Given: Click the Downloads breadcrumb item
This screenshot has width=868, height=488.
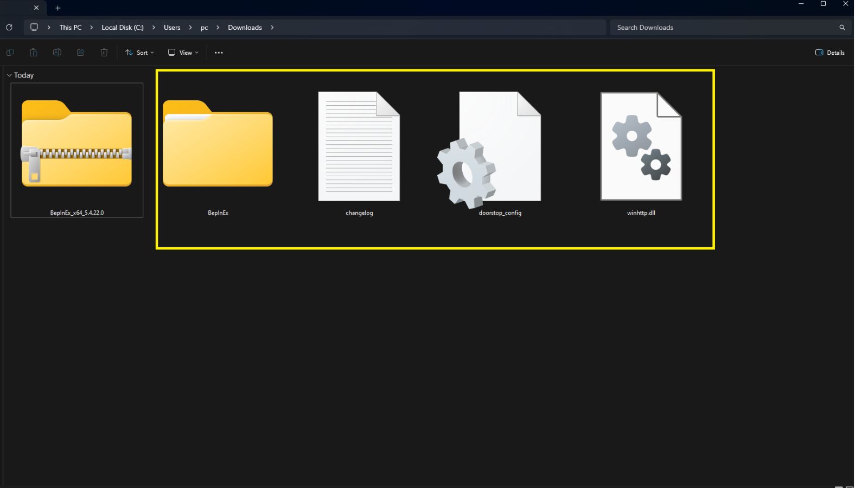Looking at the screenshot, I should pyautogui.click(x=245, y=27).
